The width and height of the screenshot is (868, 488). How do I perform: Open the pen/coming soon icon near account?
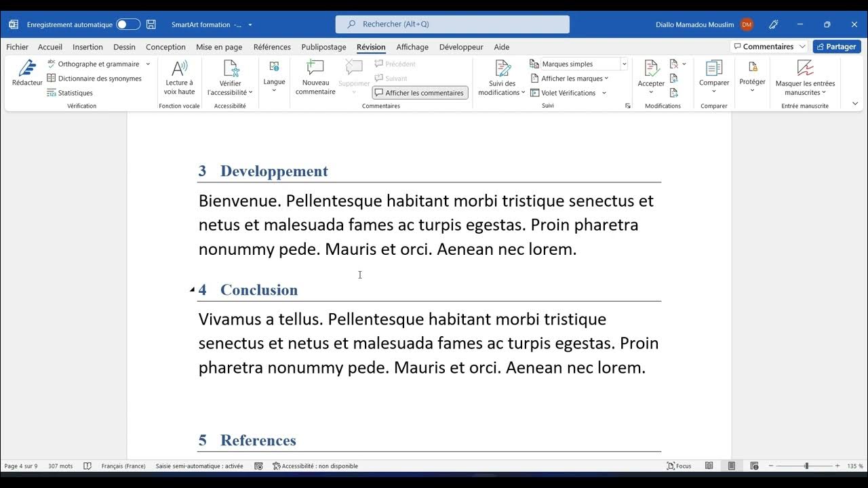tap(774, 24)
